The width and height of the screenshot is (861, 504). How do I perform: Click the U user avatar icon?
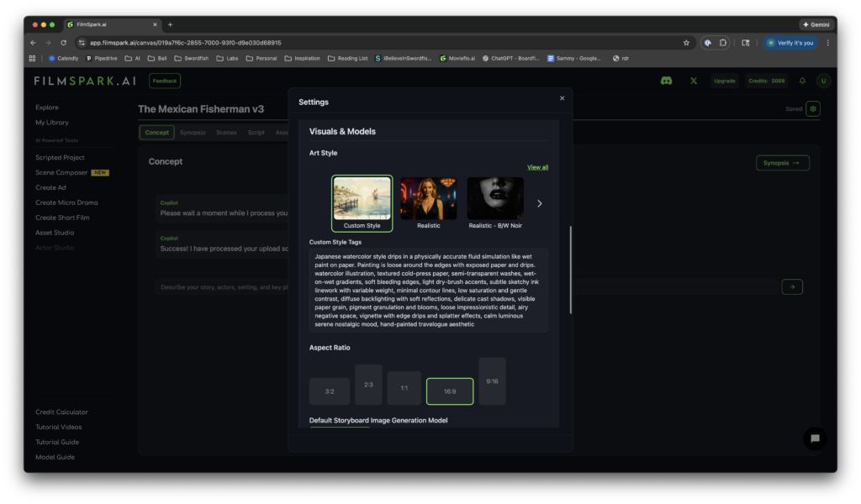coord(823,80)
